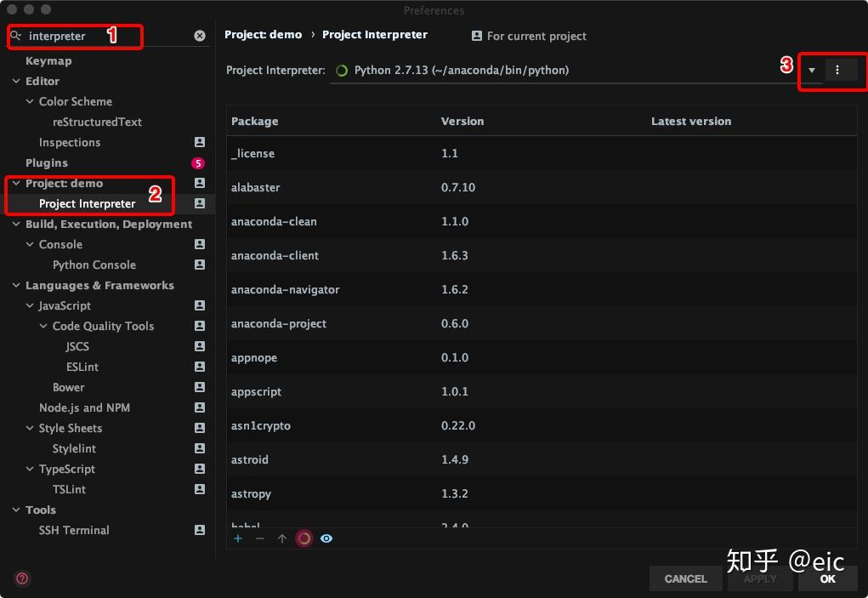Screen dimensions: 868x598
Task: Click the Uninstall package minus icon
Action: [x=260, y=538]
